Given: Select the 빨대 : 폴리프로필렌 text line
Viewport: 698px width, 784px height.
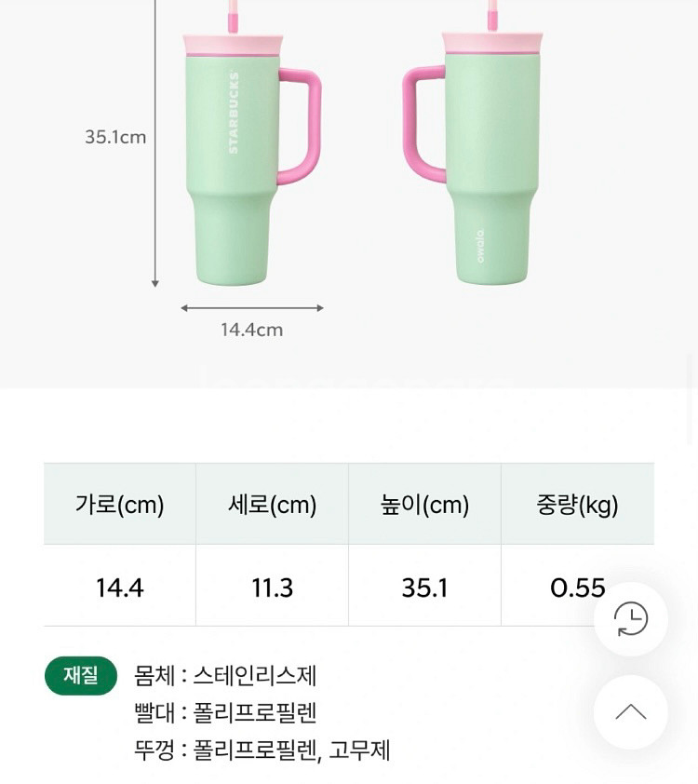Looking at the screenshot, I should [225, 713].
